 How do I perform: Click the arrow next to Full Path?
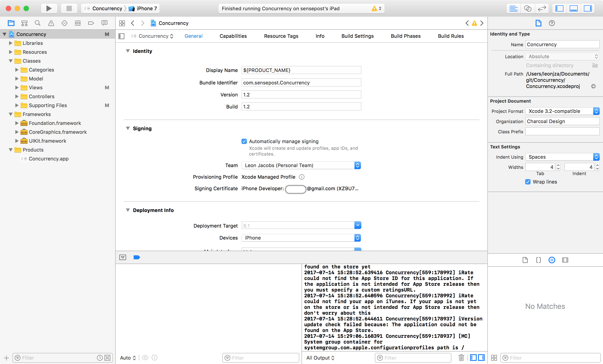(x=594, y=86)
